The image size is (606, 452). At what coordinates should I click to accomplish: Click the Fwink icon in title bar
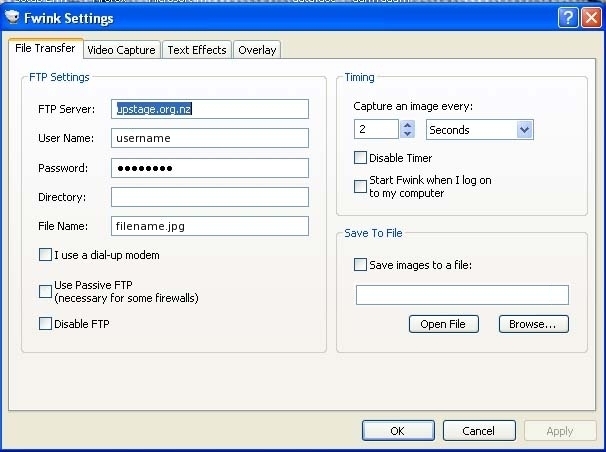coord(13,18)
